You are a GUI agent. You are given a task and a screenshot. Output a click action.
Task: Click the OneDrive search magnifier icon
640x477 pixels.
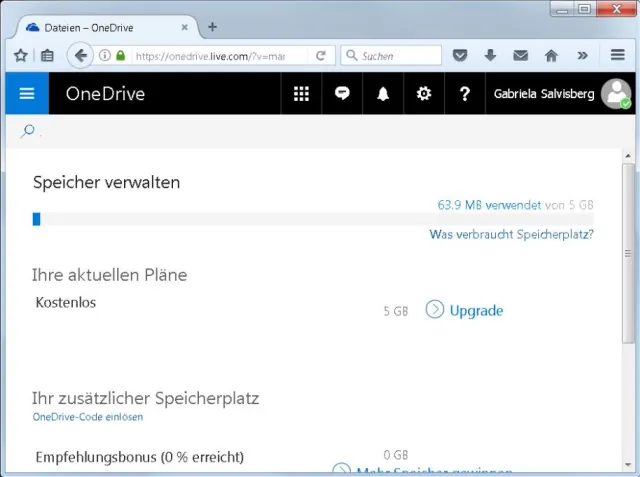(27, 131)
